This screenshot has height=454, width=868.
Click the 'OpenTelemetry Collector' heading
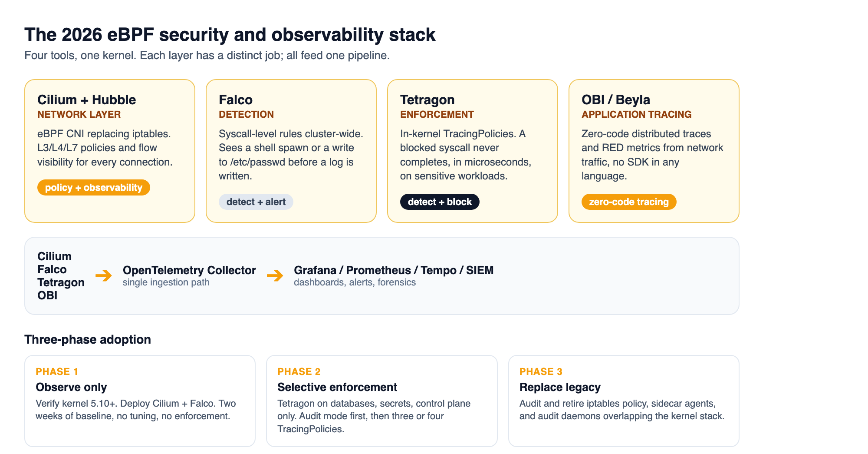click(x=189, y=270)
